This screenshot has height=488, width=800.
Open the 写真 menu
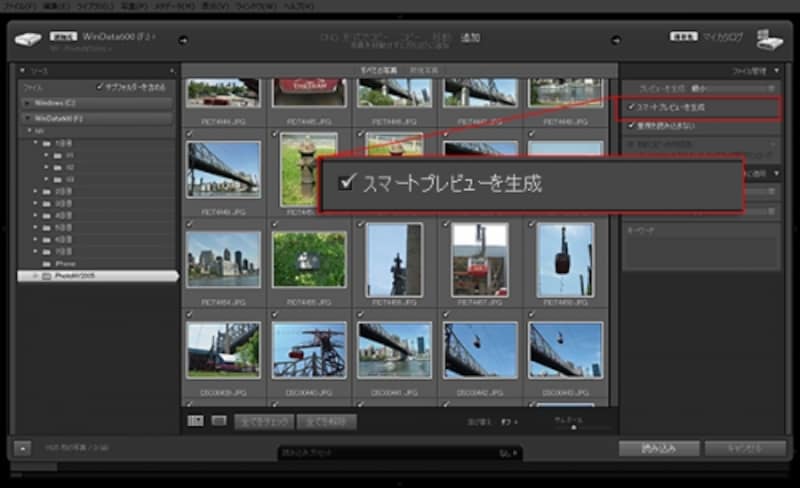coord(132,6)
